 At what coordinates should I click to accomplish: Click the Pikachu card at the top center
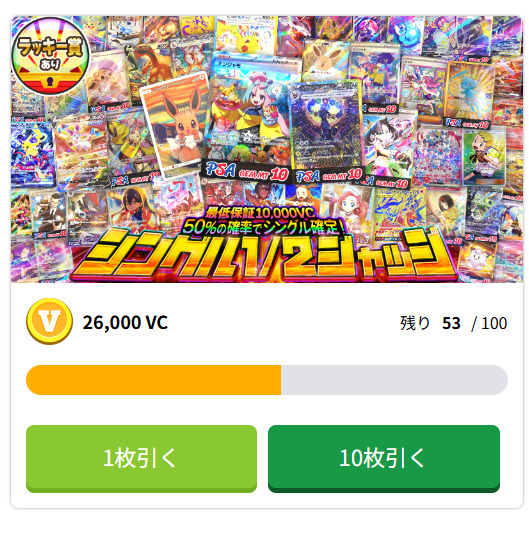(x=246, y=34)
